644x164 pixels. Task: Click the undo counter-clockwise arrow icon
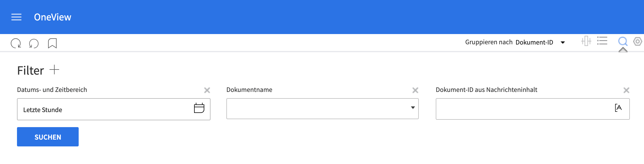pyautogui.click(x=34, y=43)
